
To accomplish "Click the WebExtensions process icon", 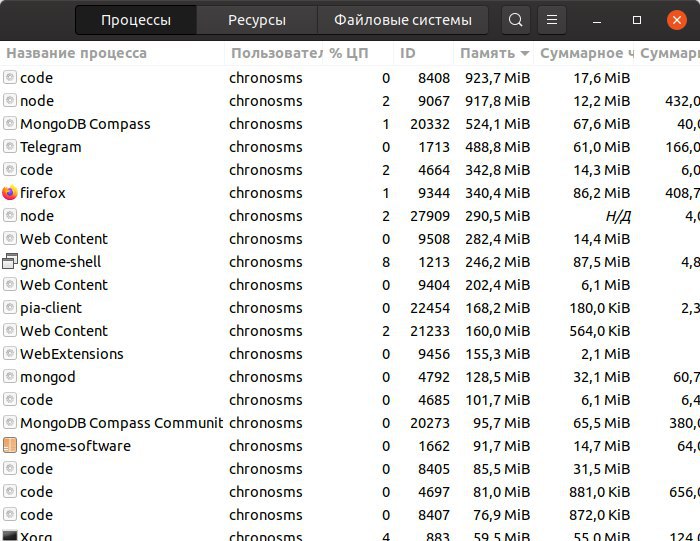I will [x=10, y=354].
